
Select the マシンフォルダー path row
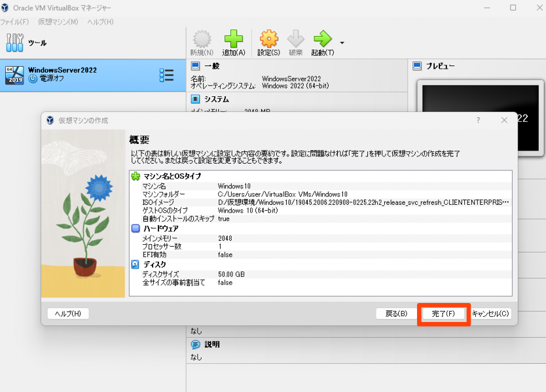(x=320, y=194)
